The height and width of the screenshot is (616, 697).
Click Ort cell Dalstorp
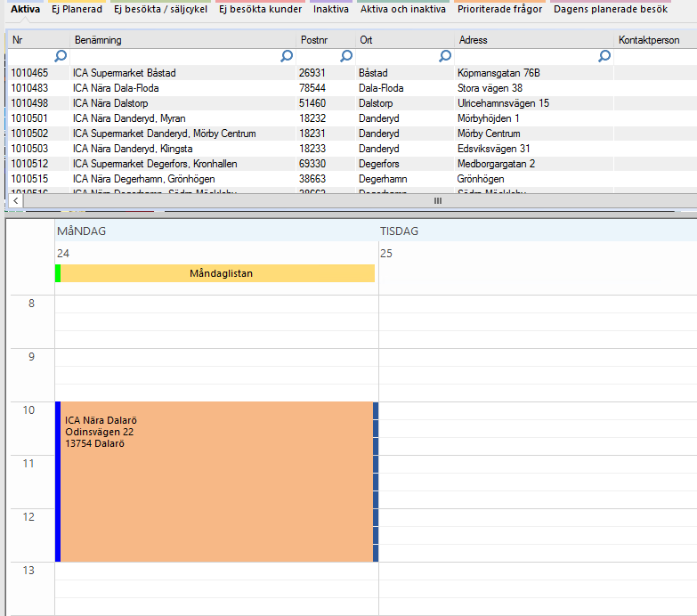tap(376, 103)
